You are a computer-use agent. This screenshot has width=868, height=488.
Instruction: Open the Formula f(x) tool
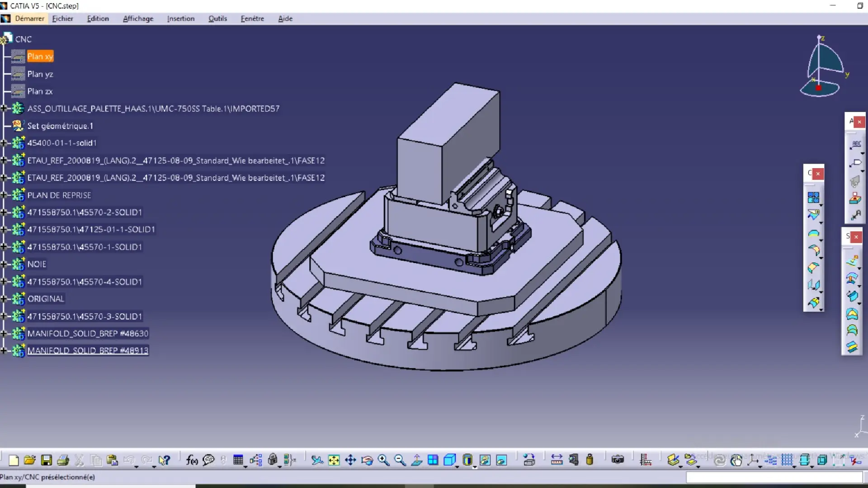[192, 460]
